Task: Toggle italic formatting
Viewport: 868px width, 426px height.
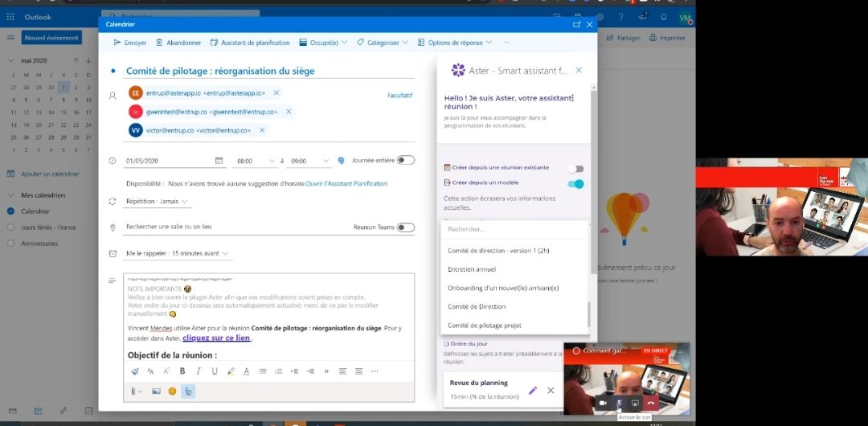Action: point(199,371)
